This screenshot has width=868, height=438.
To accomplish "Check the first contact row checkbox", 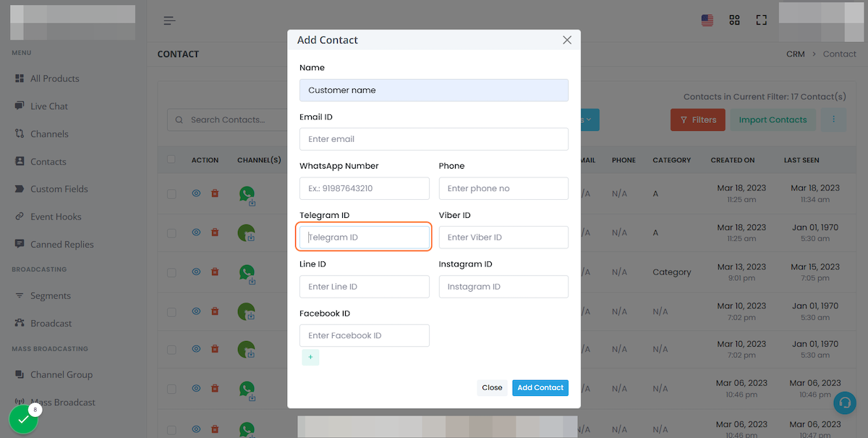I will [x=171, y=194].
